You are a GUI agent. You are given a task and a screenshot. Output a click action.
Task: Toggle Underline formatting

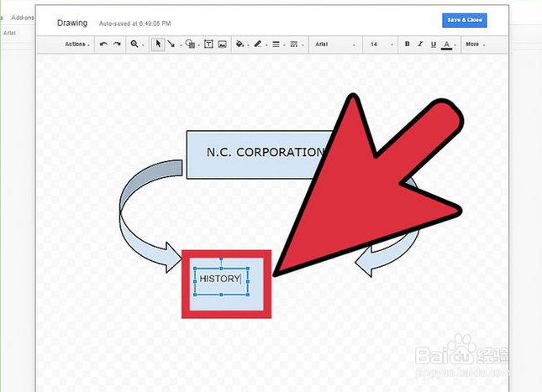(434, 44)
